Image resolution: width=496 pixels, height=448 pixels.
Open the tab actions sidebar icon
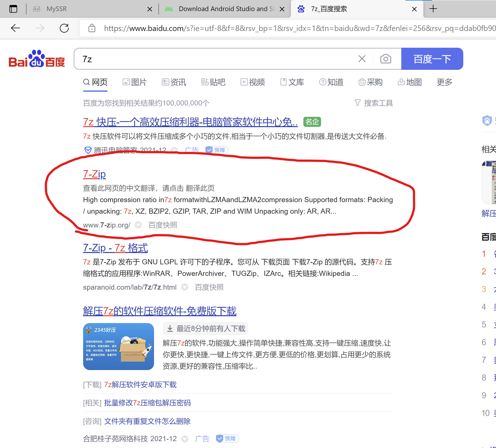click(13, 9)
